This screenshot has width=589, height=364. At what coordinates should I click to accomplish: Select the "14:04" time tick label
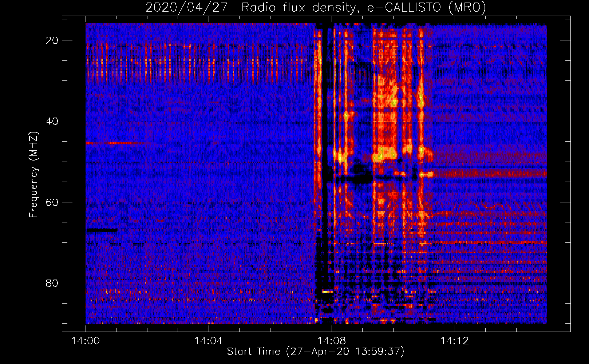(208, 341)
